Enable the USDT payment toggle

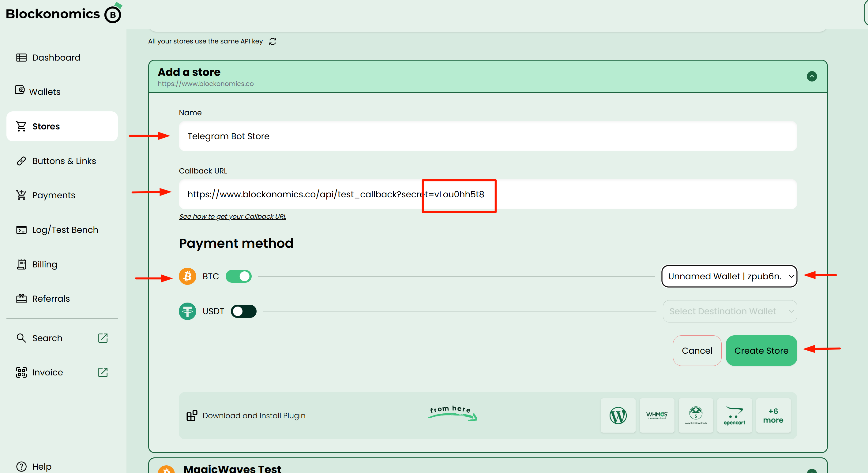[243, 311]
